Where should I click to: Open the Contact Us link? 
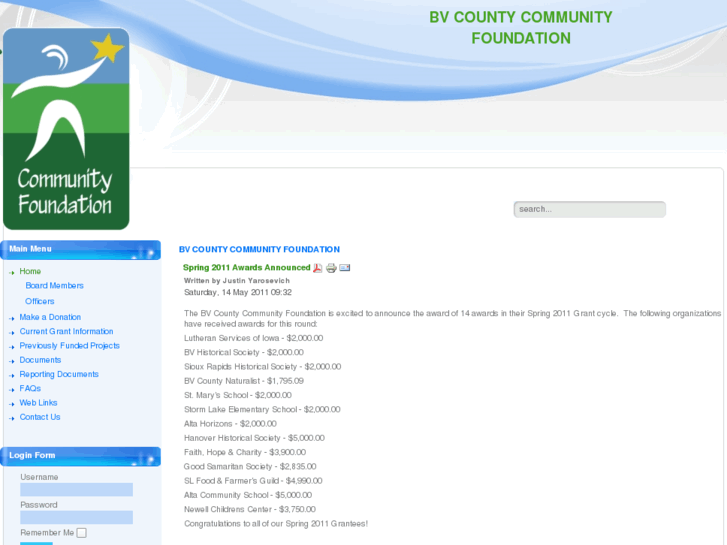pos(40,417)
